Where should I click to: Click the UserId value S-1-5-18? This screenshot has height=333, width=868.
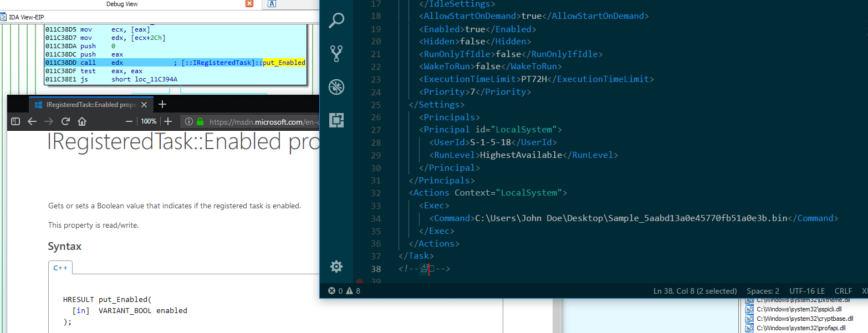point(490,142)
